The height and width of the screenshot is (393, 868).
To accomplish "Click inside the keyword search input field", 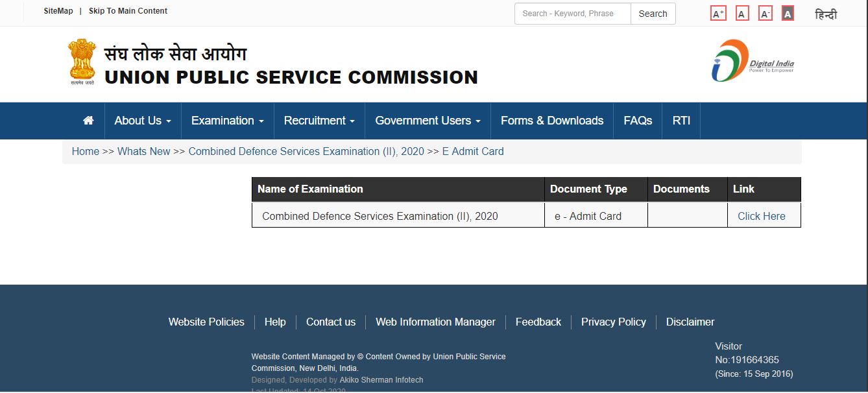I will pyautogui.click(x=572, y=14).
